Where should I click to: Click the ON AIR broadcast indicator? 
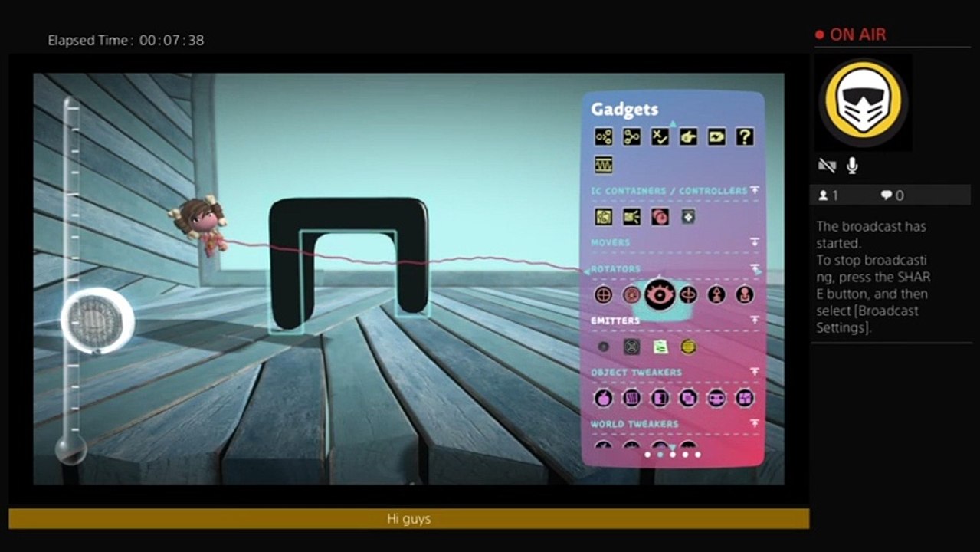[x=851, y=34]
